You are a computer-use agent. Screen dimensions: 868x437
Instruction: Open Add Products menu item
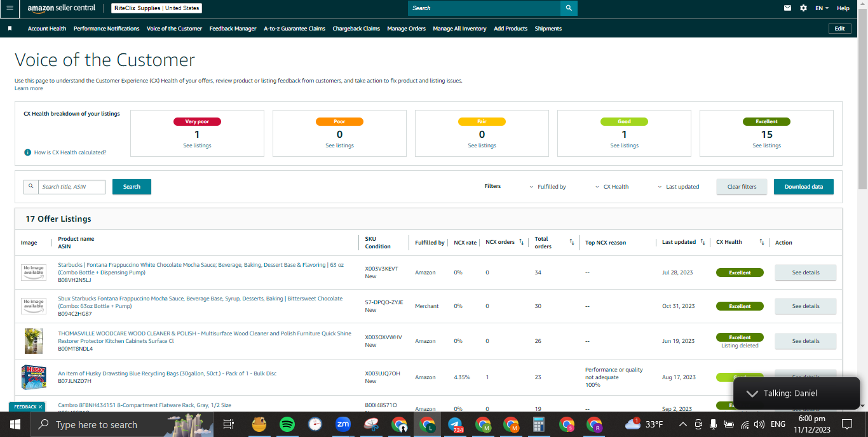[510, 29]
